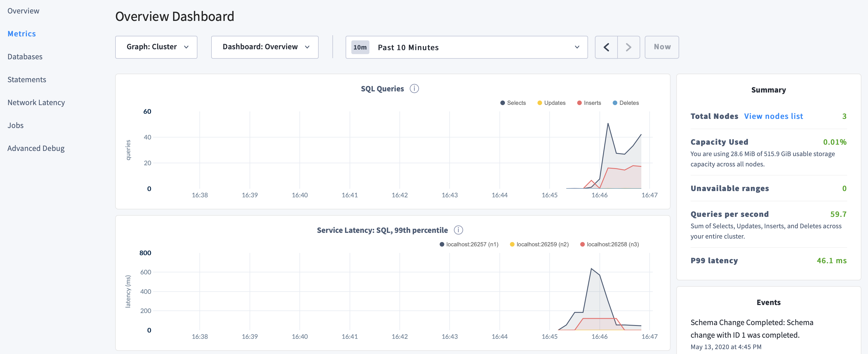The image size is (868, 354).
Task: Hide the Deletes series from the graph
Action: pyautogui.click(x=626, y=103)
